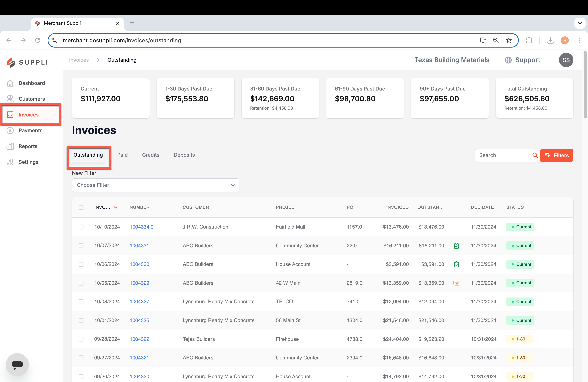The image size is (588, 382).
Task: Select the checkbox for invoice 1004322
Action: pos(81,339)
